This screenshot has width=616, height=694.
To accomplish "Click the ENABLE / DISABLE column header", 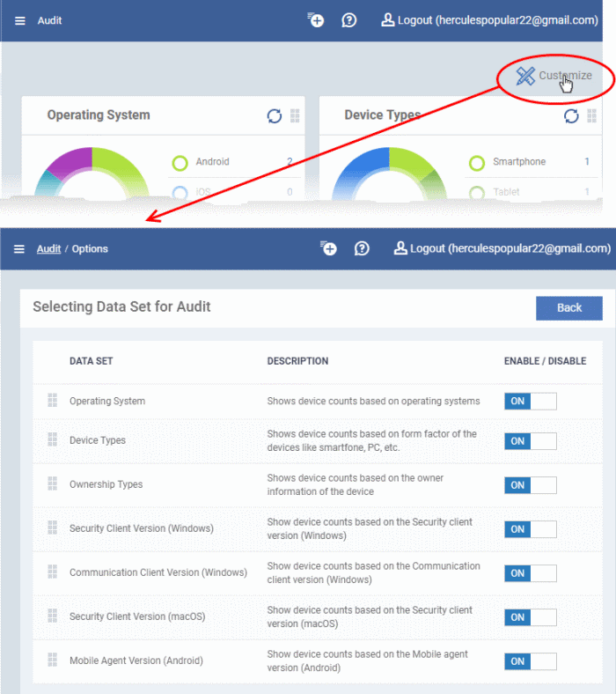I will (x=546, y=361).
